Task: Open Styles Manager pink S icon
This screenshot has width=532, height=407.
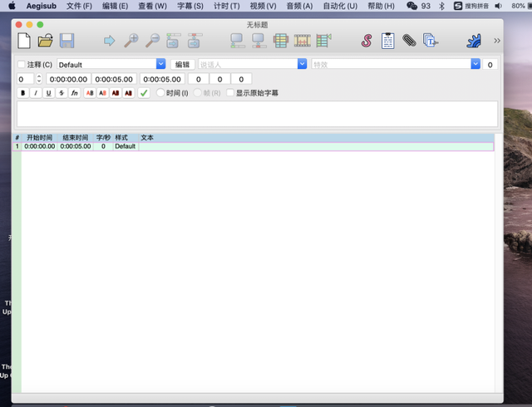Action: click(x=367, y=41)
